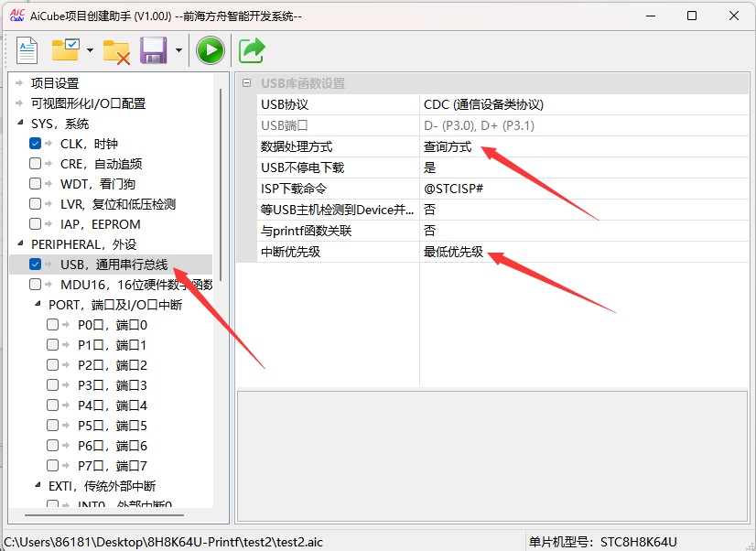This screenshot has width=756, height=551.
Task: Click value 否 for 与printf函数关联 row
Action: click(584, 231)
